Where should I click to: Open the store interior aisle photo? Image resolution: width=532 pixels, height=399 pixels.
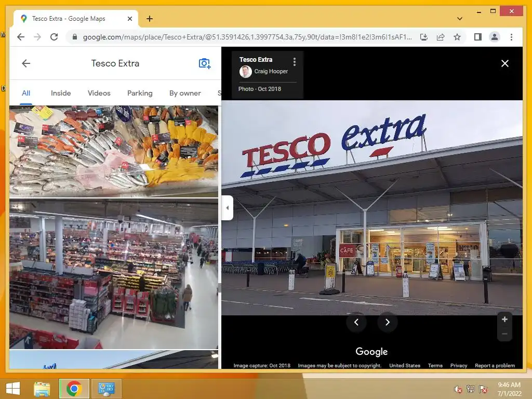coord(114,274)
